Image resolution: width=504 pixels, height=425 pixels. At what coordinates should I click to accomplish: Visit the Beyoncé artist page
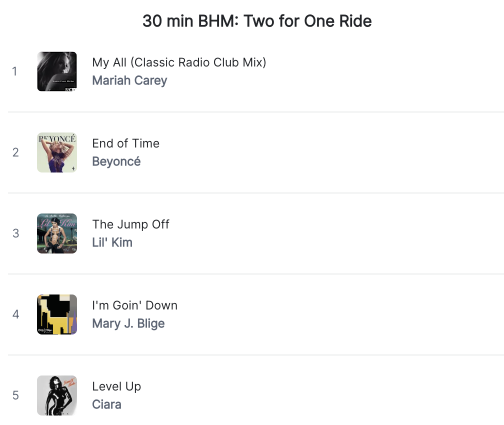point(116,161)
